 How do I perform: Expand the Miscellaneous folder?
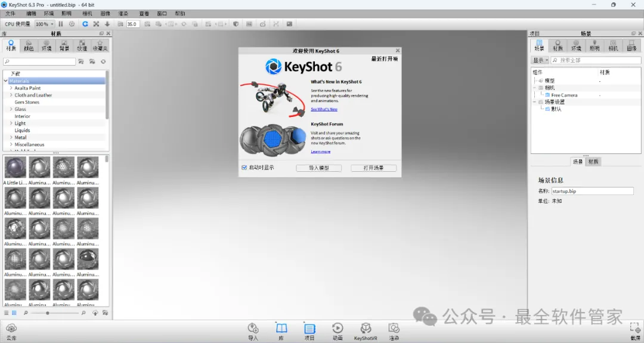11,144
